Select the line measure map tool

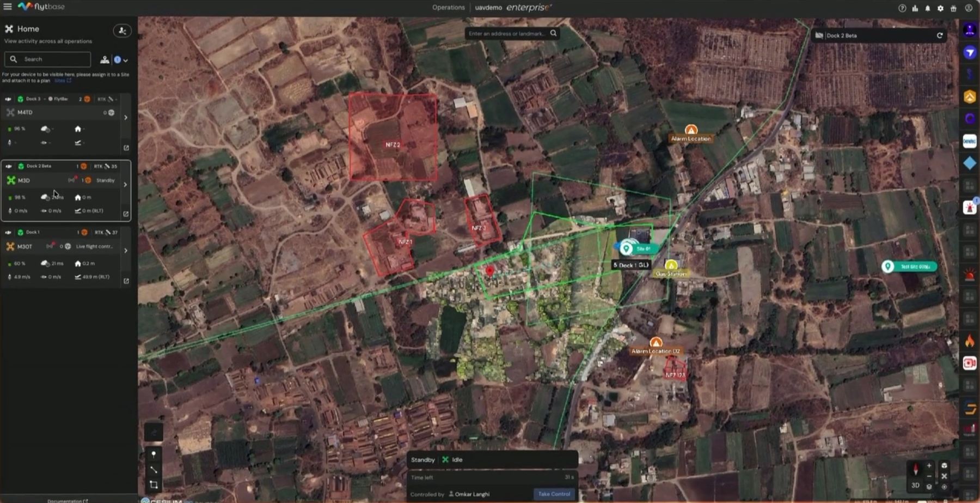click(x=154, y=469)
